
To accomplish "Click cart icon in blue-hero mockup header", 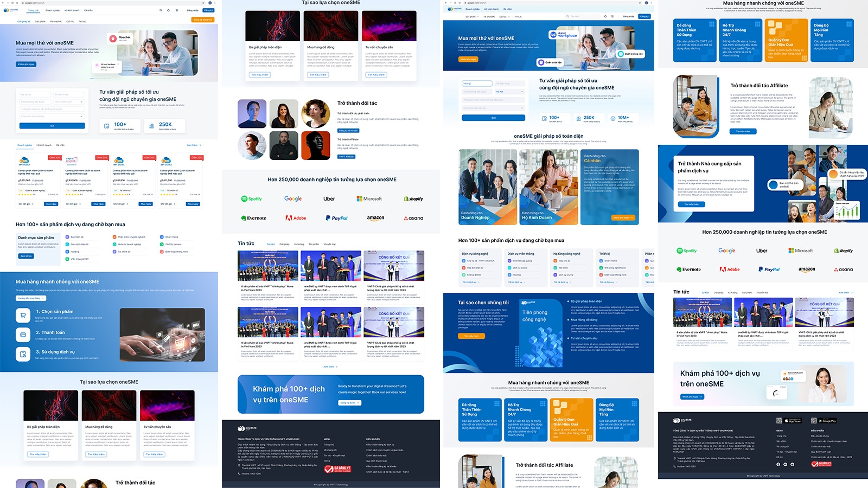I will coord(612,16).
